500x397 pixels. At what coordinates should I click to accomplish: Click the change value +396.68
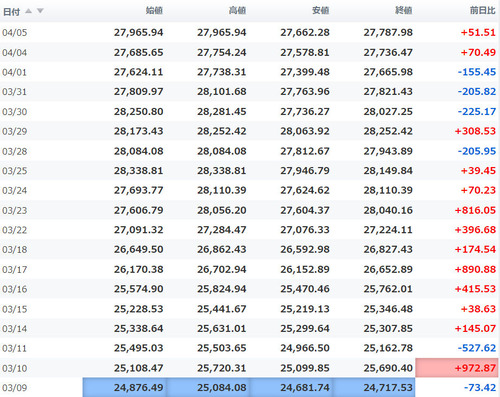pyautogui.click(x=475, y=230)
